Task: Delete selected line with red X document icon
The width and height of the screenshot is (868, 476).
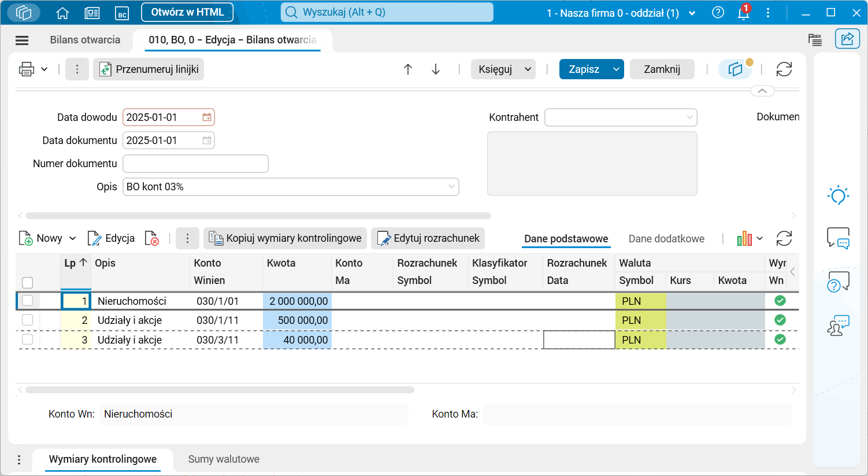Action: coord(151,238)
